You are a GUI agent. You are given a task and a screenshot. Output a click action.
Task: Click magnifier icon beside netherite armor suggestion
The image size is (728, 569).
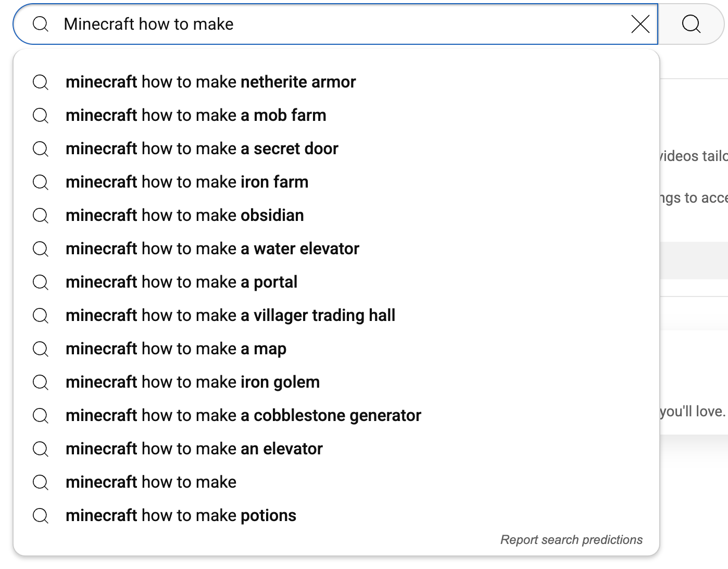[x=41, y=82]
